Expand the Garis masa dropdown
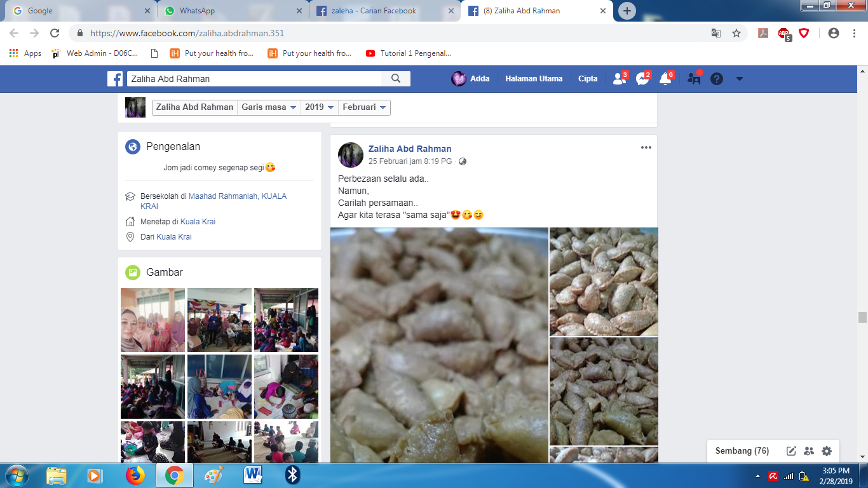The height and width of the screenshot is (488, 868). pos(269,107)
